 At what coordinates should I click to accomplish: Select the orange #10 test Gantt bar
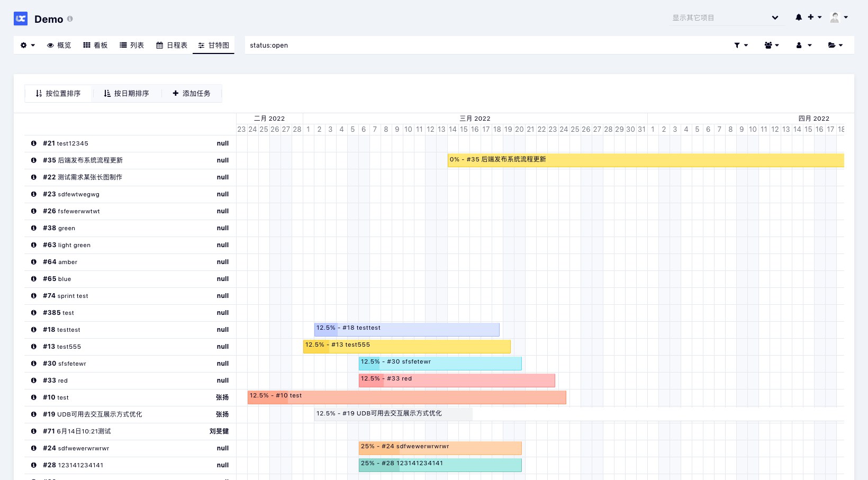coord(406,397)
